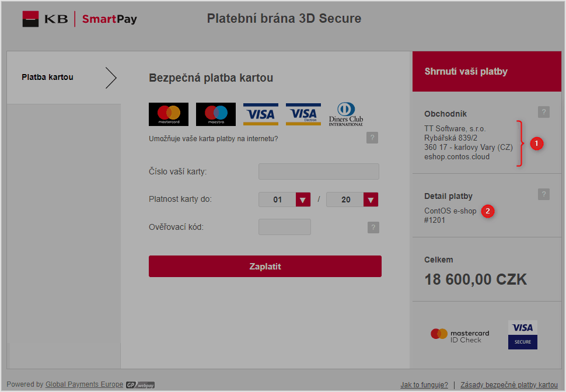
Task: Click the Mastercard ID Check badge
Action: click(x=460, y=335)
